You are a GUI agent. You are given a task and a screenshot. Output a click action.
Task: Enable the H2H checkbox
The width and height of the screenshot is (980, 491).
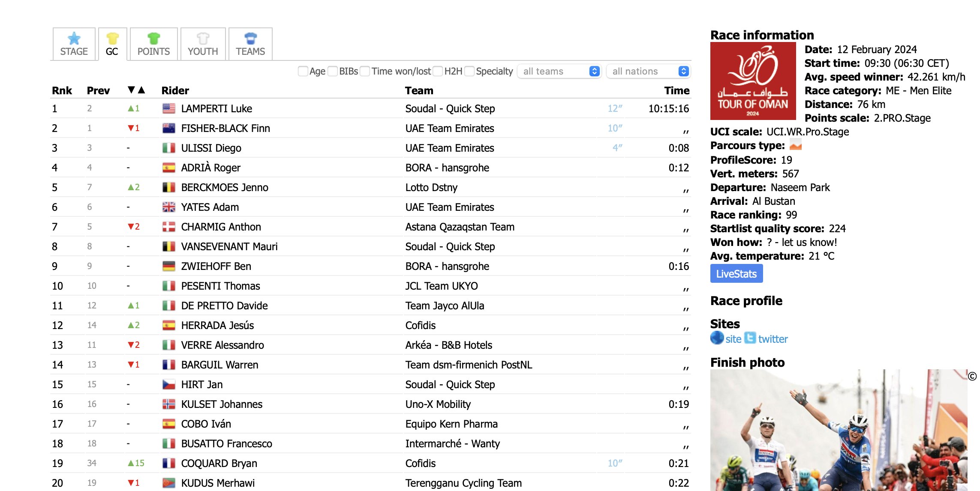click(x=438, y=71)
